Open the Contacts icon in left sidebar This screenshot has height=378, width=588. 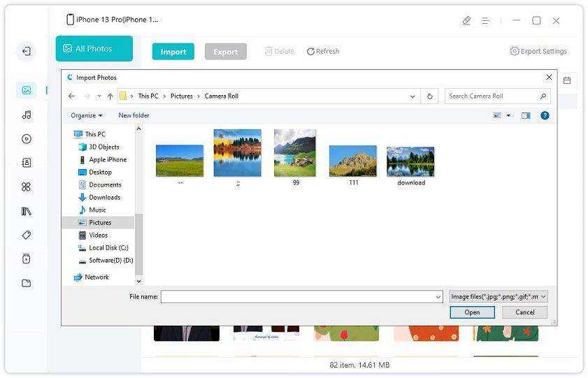pyautogui.click(x=27, y=163)
